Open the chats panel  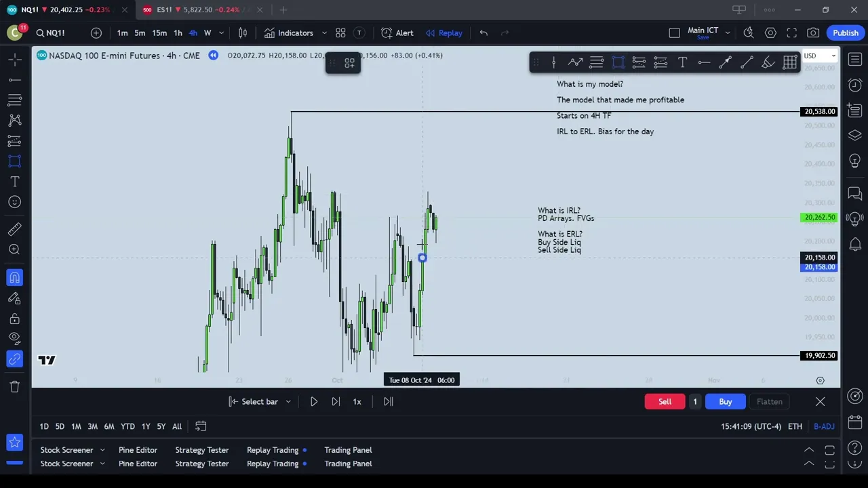click(x=855, y=194)
